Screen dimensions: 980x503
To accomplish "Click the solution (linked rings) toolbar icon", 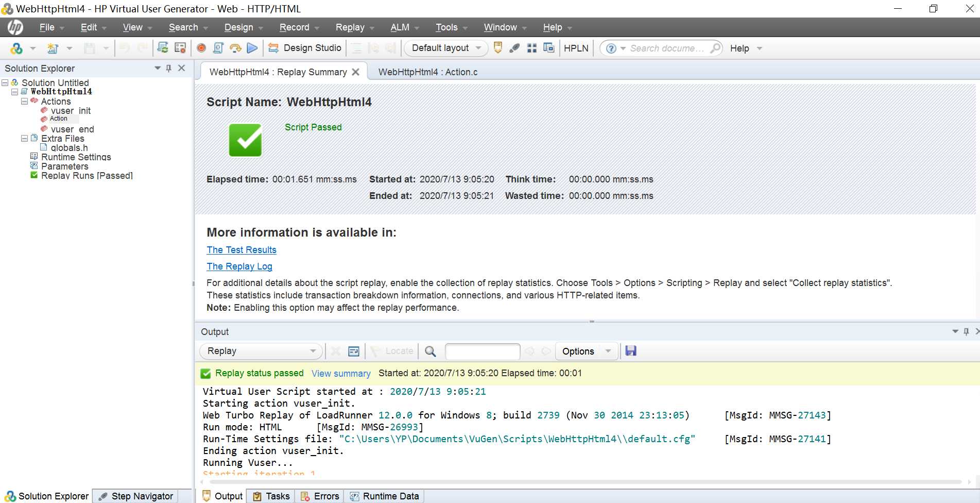I will point(16,48).
